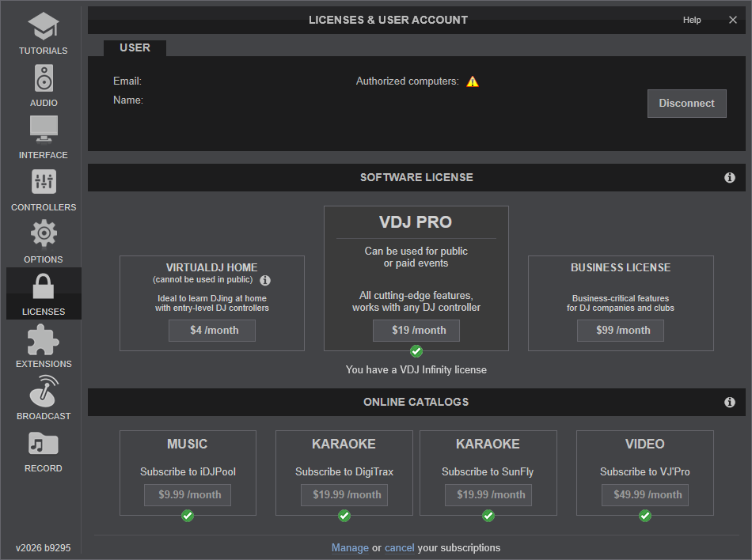Click the Online Catalogs info icon
Screen dimensions: 752x560
[x=730, y=403]
